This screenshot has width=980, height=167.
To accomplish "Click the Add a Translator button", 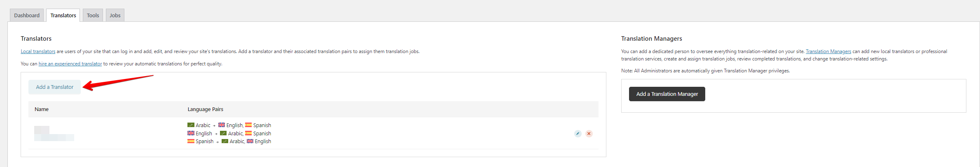I will point(55,87).
